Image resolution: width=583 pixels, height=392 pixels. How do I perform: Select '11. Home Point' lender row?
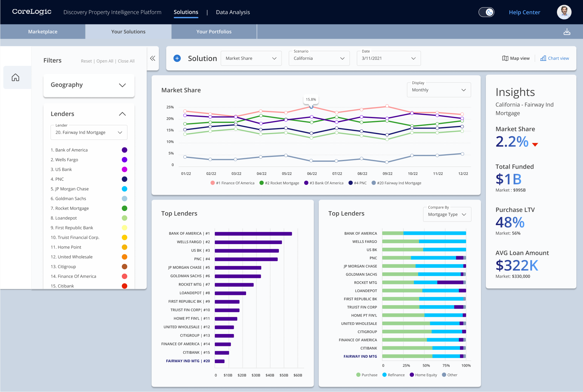89,247
